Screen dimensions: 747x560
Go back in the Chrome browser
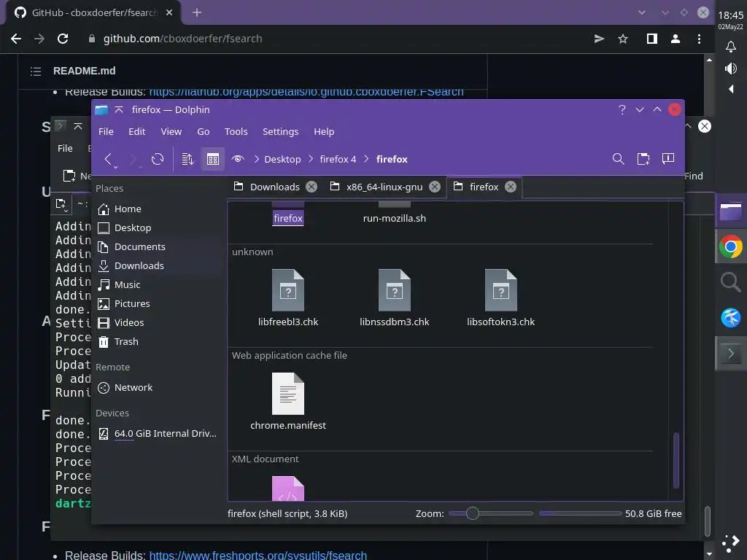click(16, 39)
